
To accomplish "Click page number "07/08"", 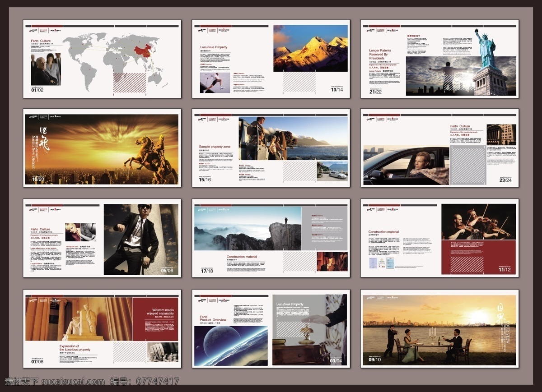I will pos(37,362).
